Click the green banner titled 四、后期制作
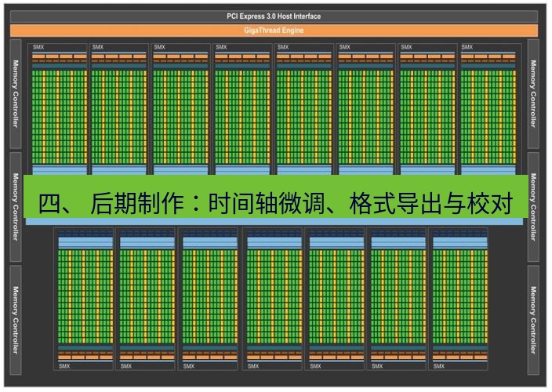 coord(276,196)
